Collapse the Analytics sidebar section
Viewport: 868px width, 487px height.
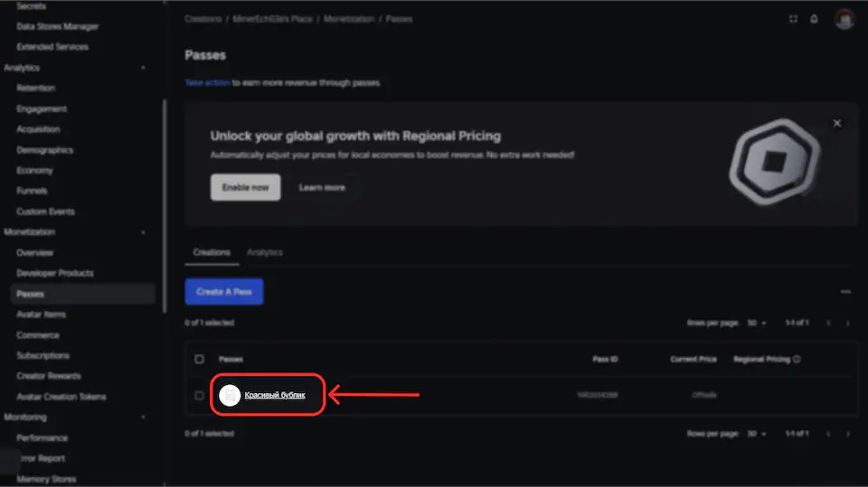(x=144, y=68)
